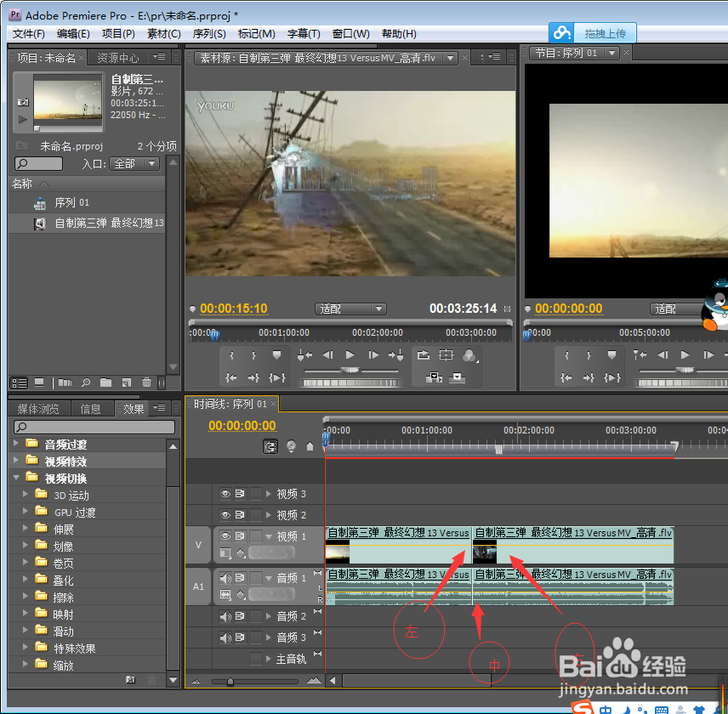Click the project panel Find icon

pyautogui.click(x=85, y=382)
